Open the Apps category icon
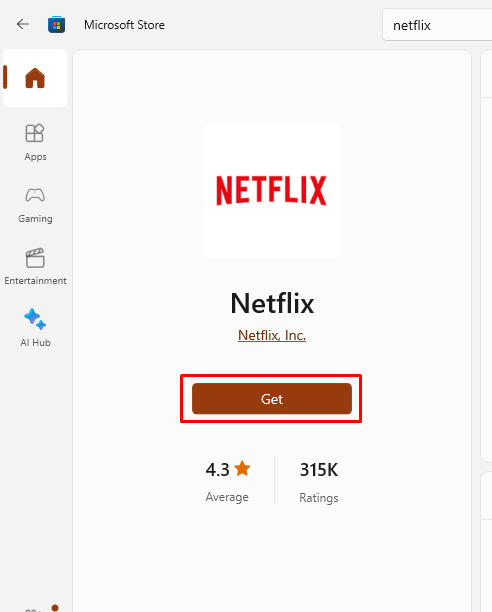 35,133
